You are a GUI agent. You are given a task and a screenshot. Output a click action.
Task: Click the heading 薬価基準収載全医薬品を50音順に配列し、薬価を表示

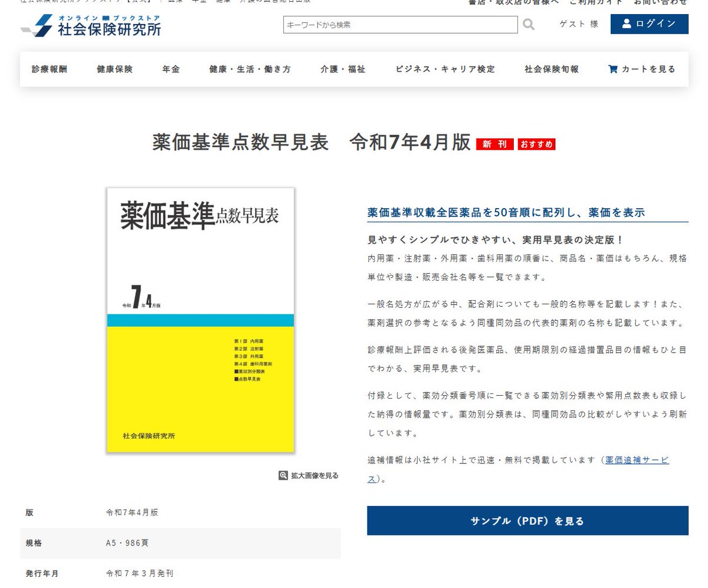point(506,212)
